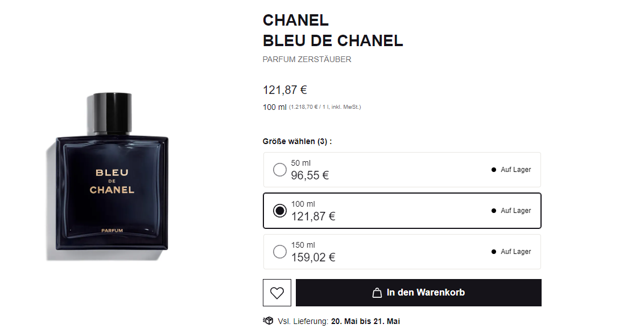Click stock status dot for 100 ml
The width and height of the screenshot is (644, 328).
[494, 211]
